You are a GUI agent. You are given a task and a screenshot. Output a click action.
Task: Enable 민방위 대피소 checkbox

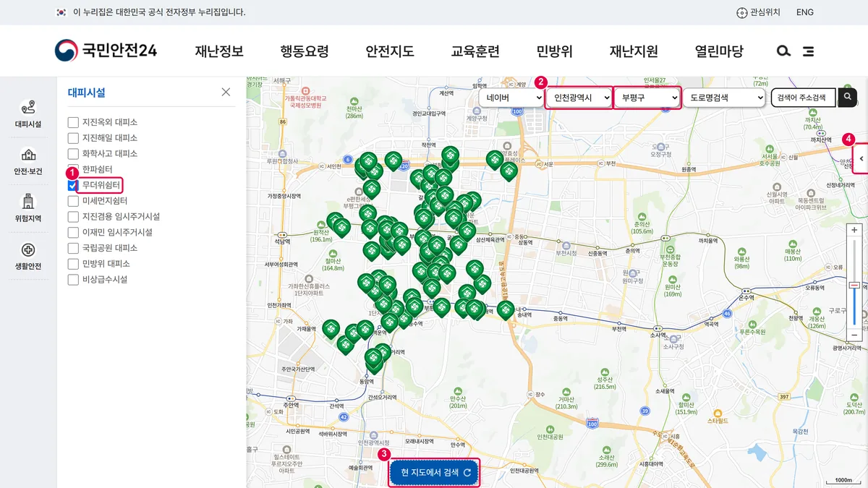[73, 264]
